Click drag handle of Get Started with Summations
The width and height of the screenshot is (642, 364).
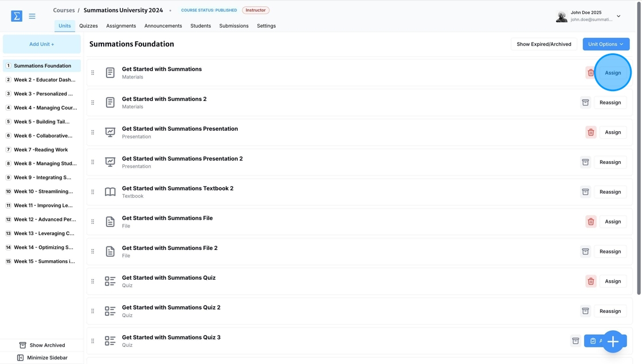(92, 73)
